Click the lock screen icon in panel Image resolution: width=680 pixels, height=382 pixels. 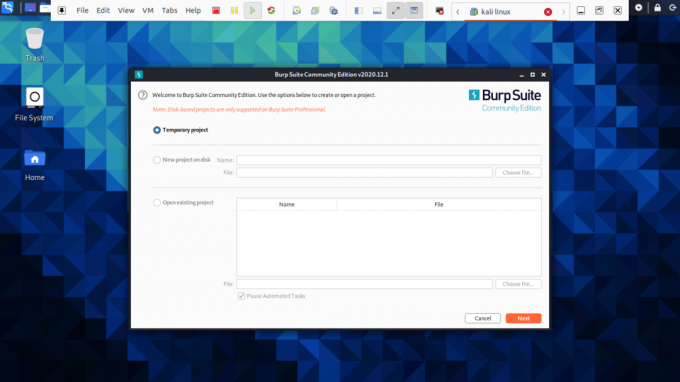coord(657,7)
